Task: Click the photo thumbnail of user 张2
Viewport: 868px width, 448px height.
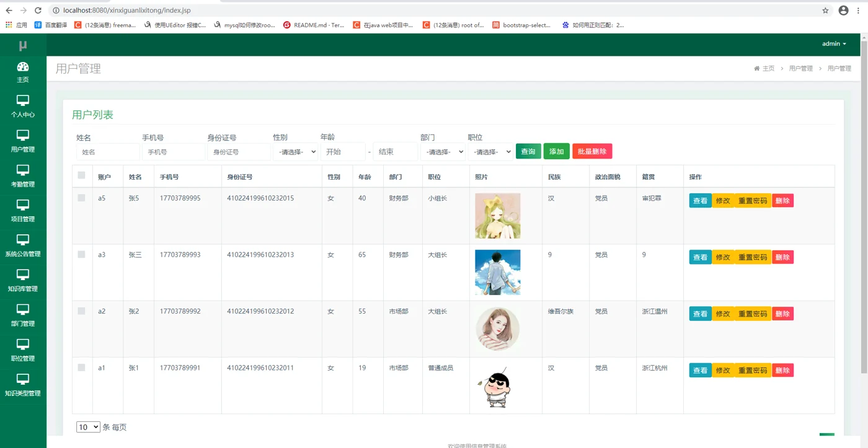Action: (x=498, y=329)
